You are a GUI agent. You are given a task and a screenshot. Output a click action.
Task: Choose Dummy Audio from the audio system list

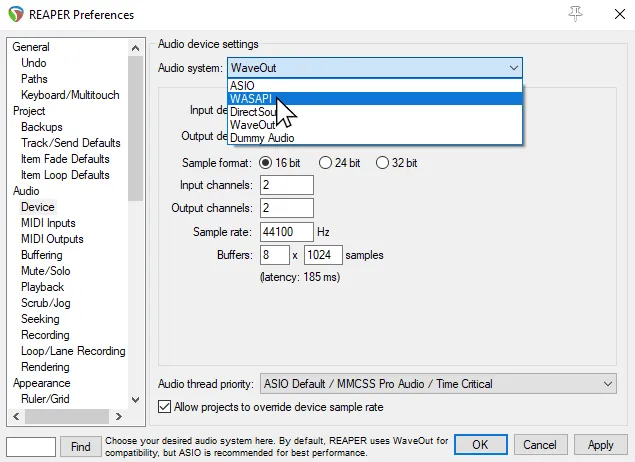point(375,138)
